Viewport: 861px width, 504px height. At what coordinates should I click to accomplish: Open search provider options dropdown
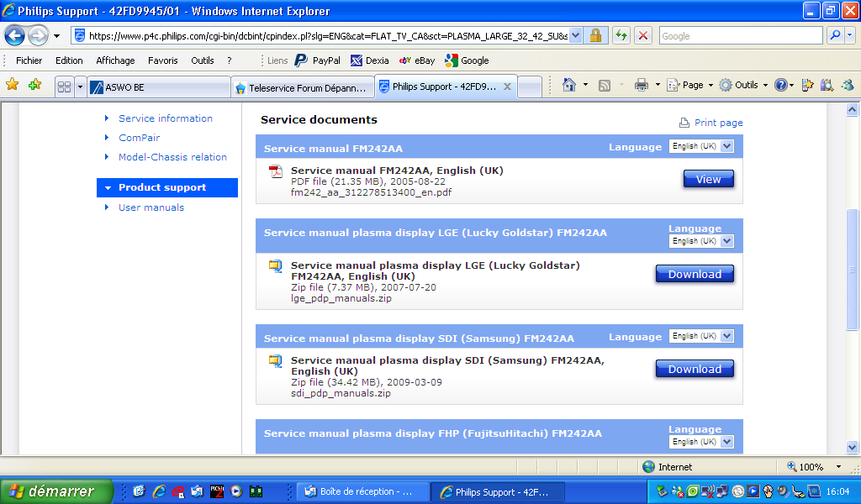(849, 35)
